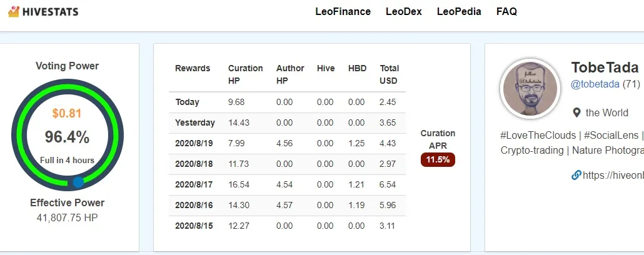Click the $0.81 vote value

67,113
